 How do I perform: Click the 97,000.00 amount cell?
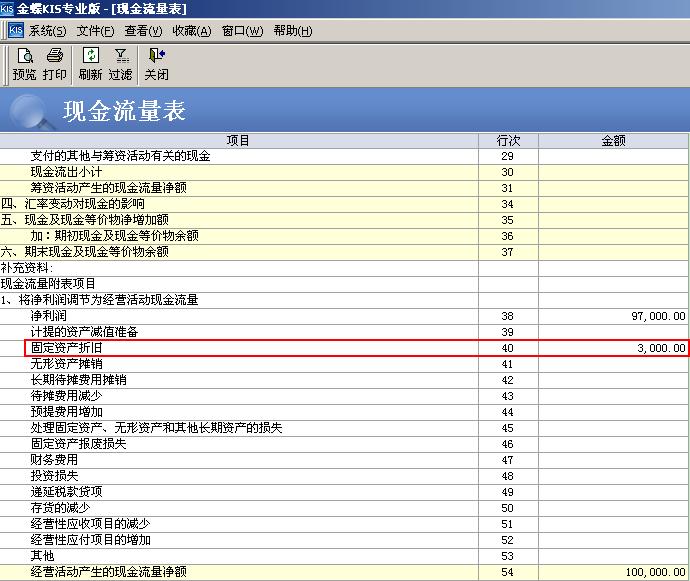(613, 316)
